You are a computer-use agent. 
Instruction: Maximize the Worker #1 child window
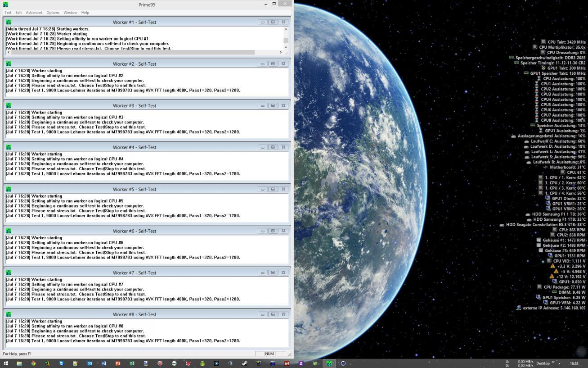tap(273, 22)
